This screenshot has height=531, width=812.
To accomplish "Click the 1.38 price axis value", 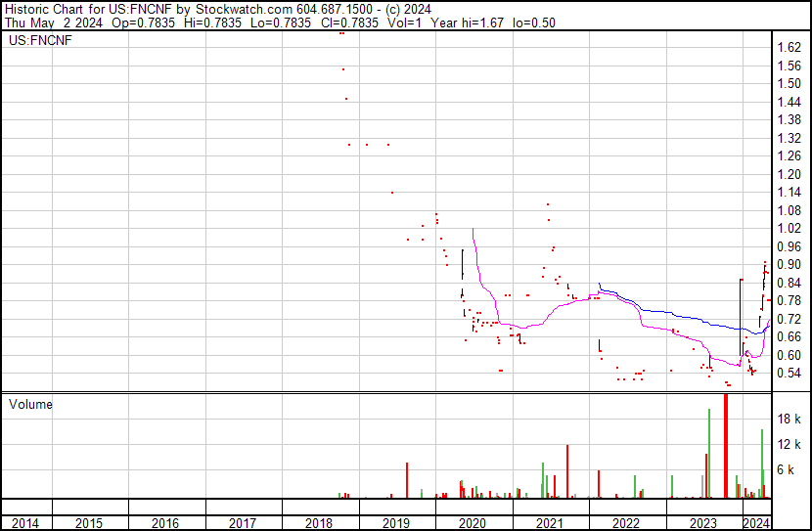I will [789, 120].
